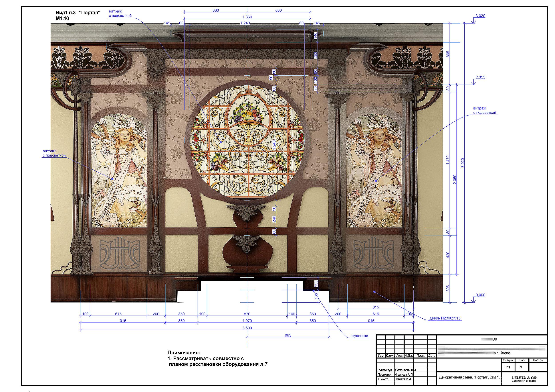Screen dimensions: 555x392
Task: Click the drawing title 'Вид1 л.3 "Портал"'
Action: tap(78, 13)
